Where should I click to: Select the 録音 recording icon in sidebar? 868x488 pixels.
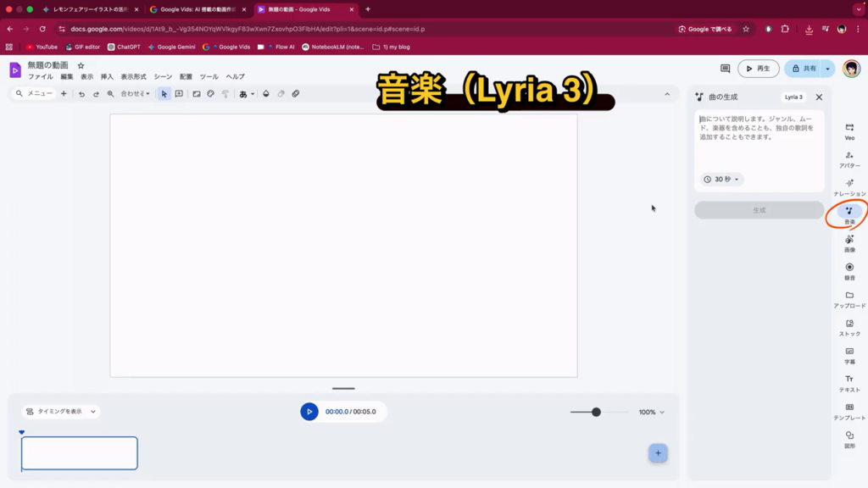(x=849, y=270)
